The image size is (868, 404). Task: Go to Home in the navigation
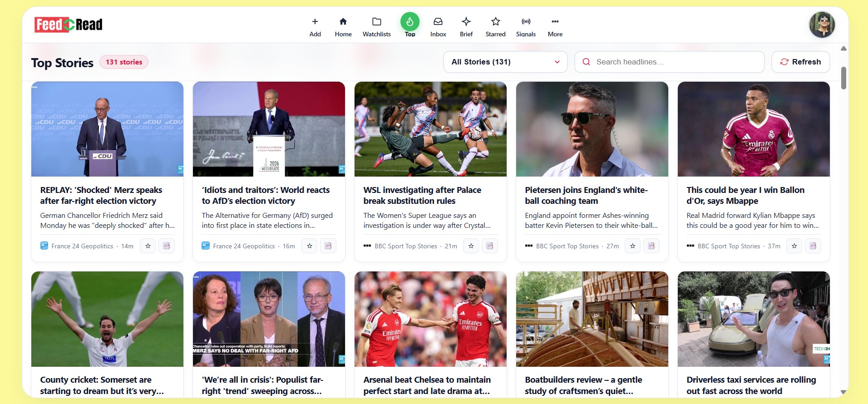pos(343,26)
